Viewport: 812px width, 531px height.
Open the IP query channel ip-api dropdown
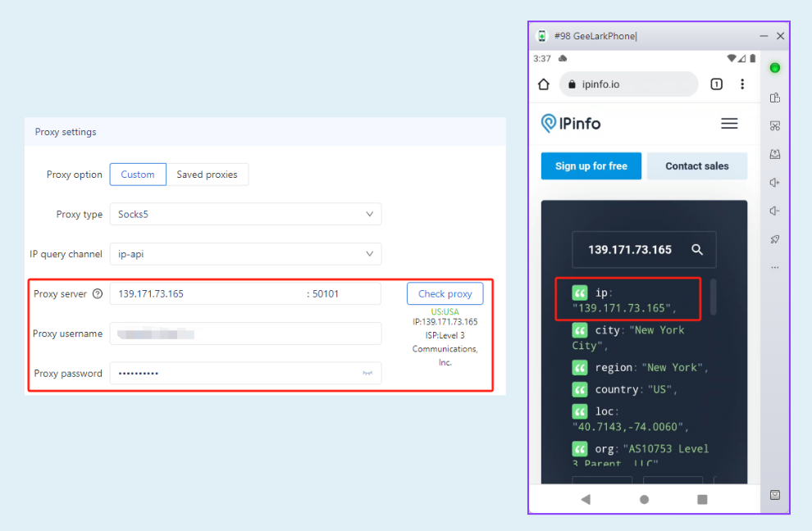pyautogui.click(x=245, y=254)
